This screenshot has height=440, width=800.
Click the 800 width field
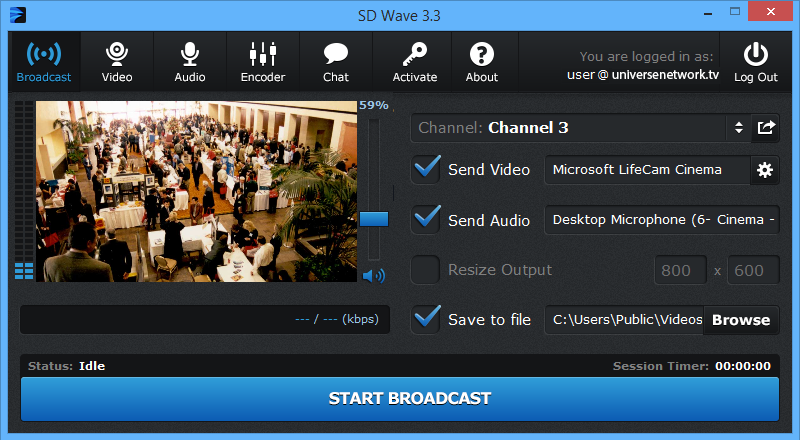(681, 270)
